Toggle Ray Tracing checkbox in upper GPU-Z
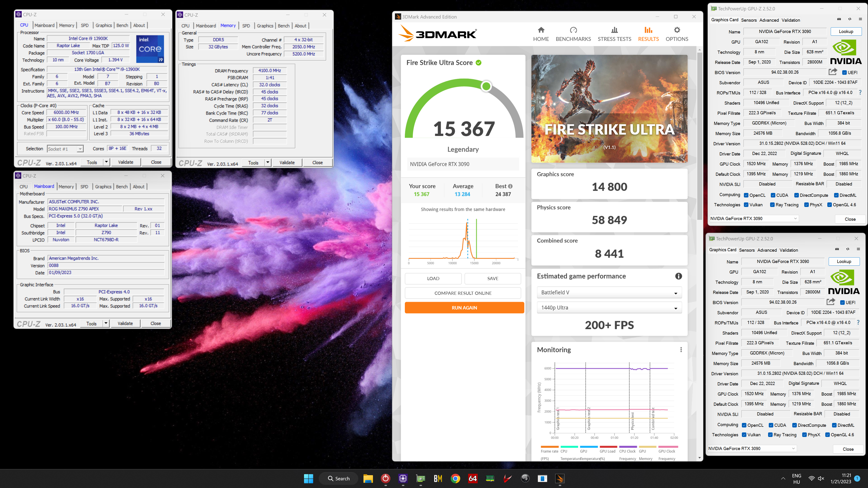868x488 pixels. pyautogui.click(x=772, y=205)
